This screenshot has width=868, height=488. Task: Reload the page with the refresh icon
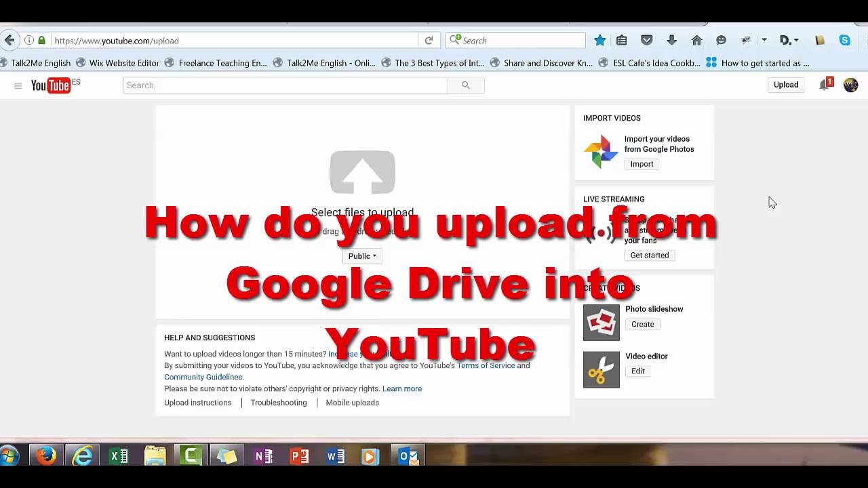429,41
